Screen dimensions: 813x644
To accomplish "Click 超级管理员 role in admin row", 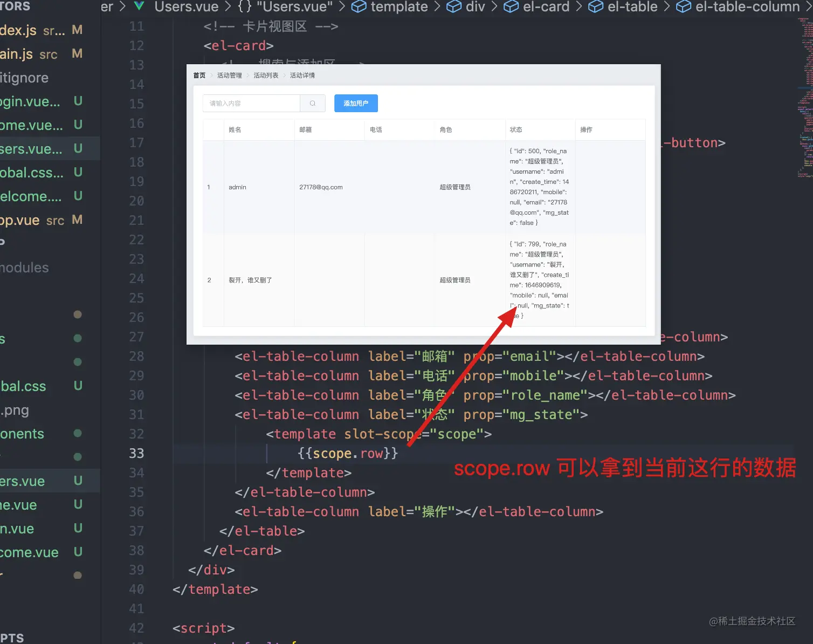I will point(455,187).
